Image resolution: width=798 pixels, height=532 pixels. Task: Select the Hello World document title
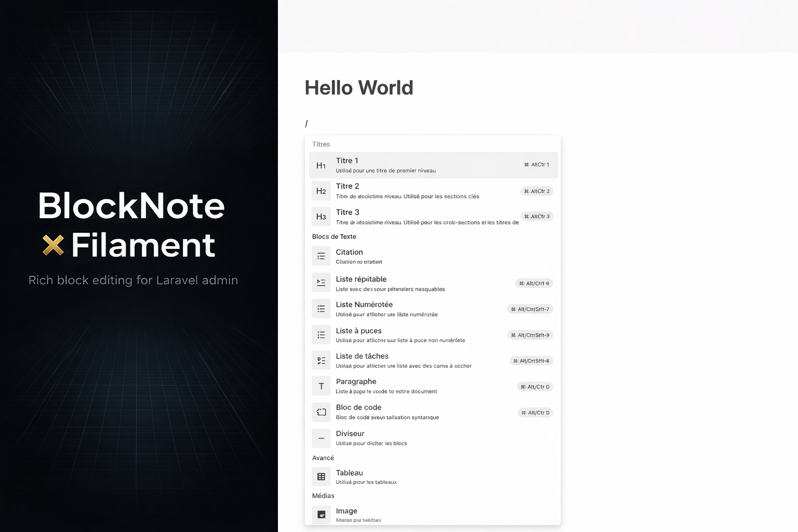[358, 88]
